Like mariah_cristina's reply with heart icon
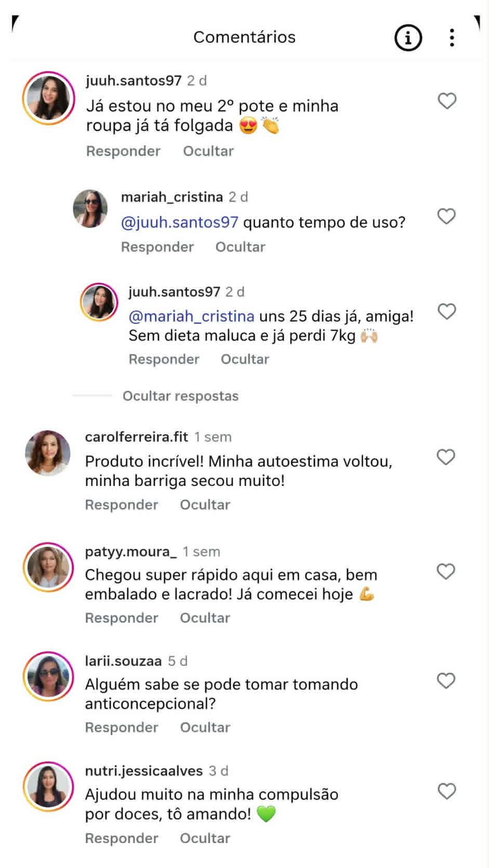Viewport: 489px width, 868px height. pyautogui.click(x=446, y=216)
